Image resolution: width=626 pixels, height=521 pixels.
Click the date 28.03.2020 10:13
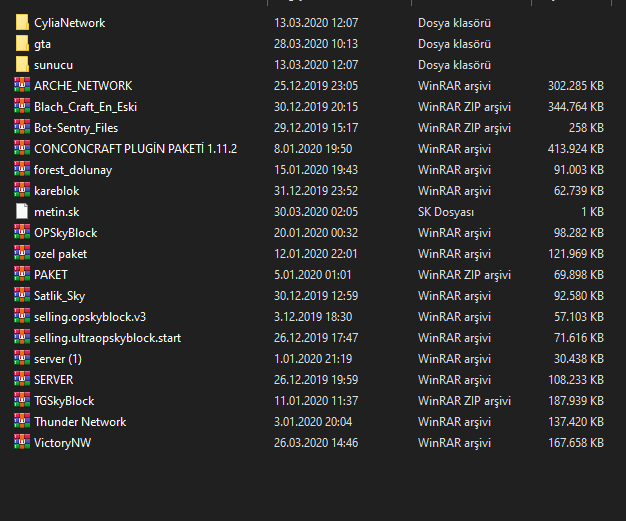[x=316, y=44]
